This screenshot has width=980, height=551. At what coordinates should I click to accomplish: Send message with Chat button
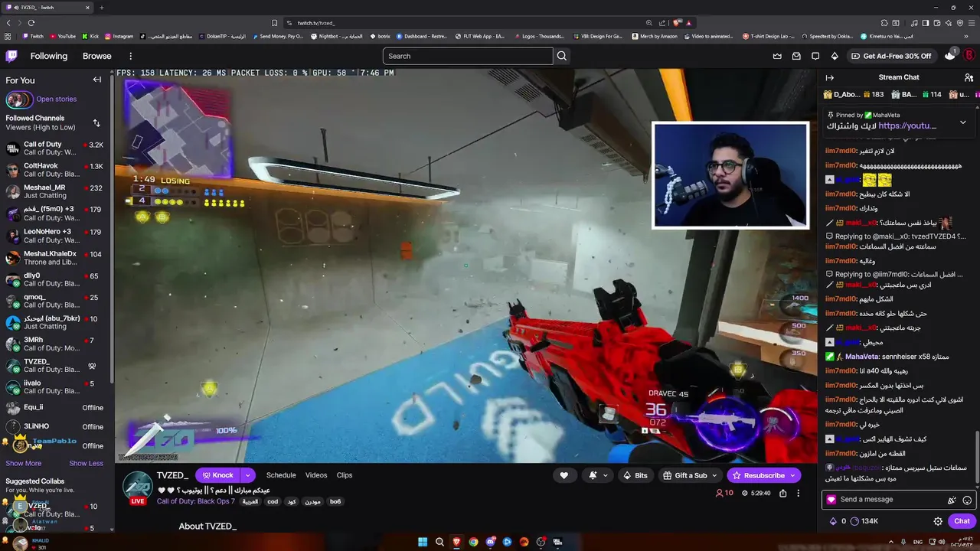click(x=962, y=521)
